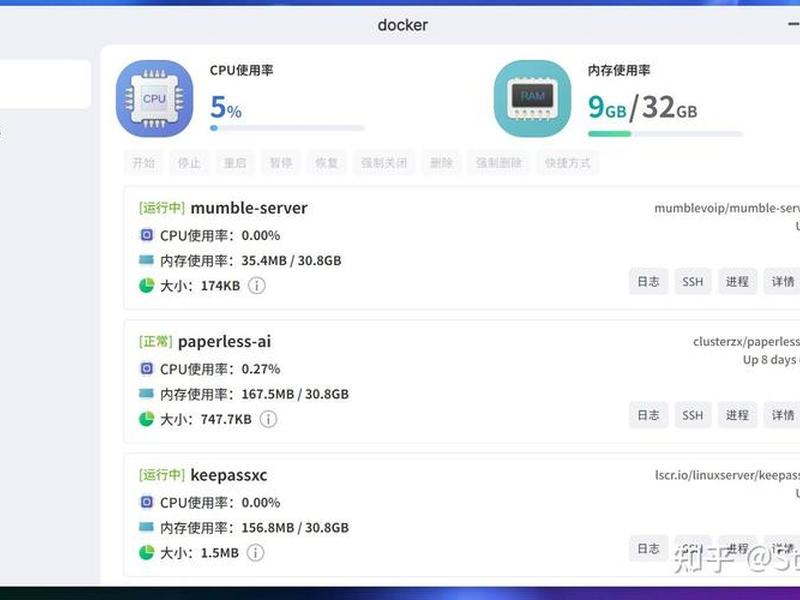Open size info for mumble-server
800x600 pixels.
coord(257,286)
